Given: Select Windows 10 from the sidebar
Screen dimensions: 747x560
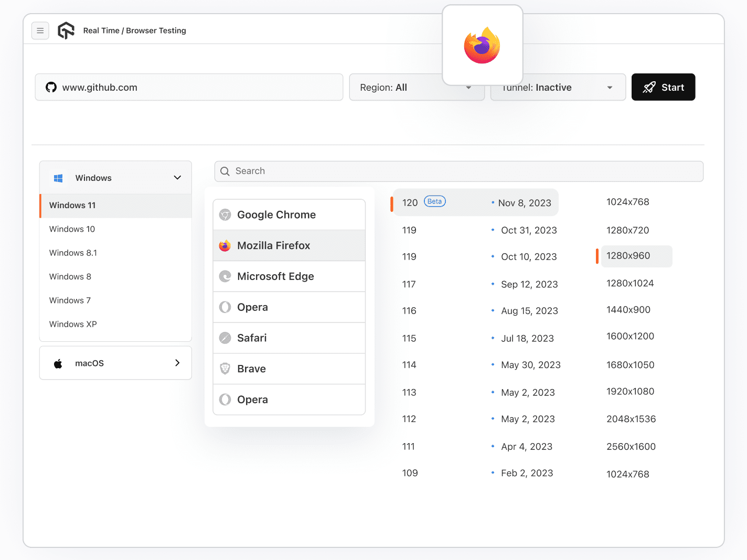Looking at the screenshot, I should 72,229.
